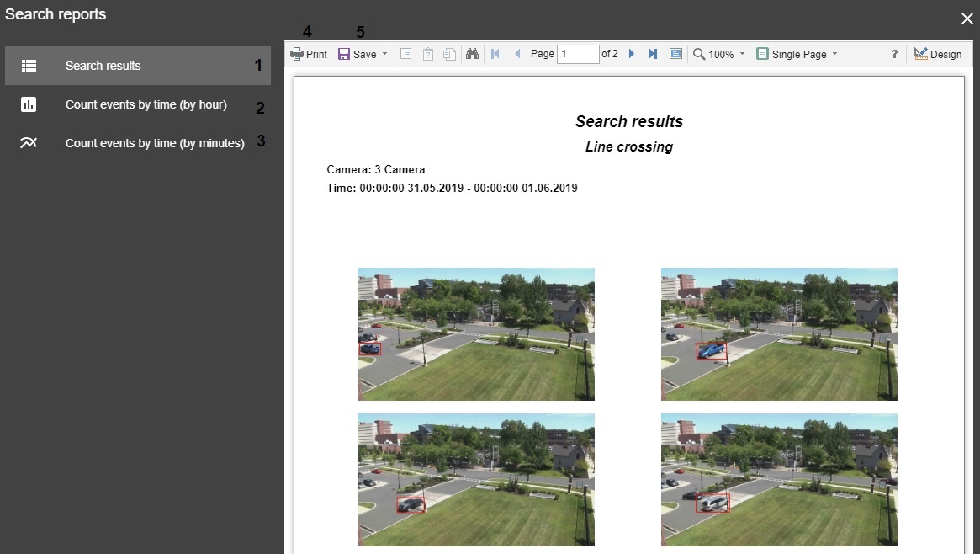
Task: Go to the first page
Action: click(495, 54)
